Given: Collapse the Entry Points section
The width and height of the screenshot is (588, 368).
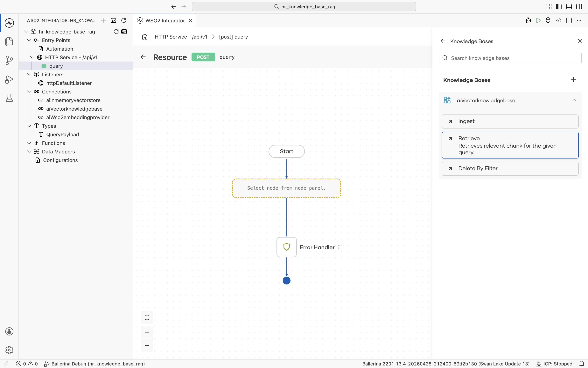Looking at the screenshot, I should (x=29, y=40).
